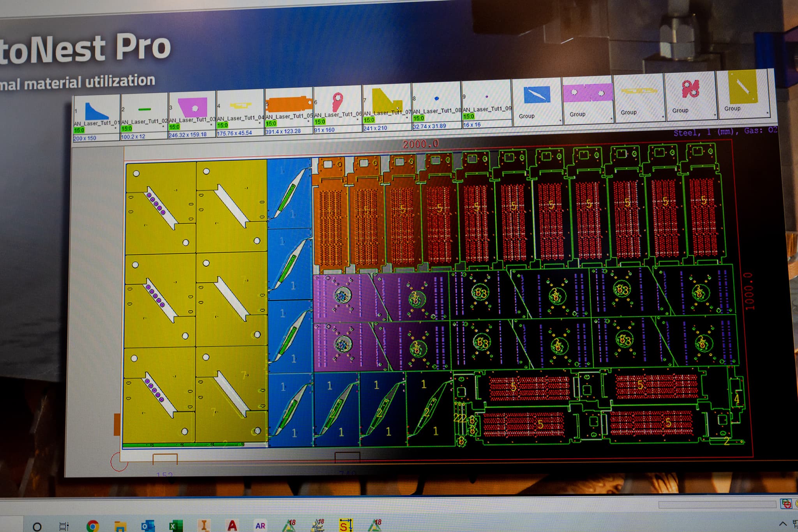The image size is (798, 532).
Task: Click the orange marker beside the sheet's left edge
Action: (x=117, y=424)
